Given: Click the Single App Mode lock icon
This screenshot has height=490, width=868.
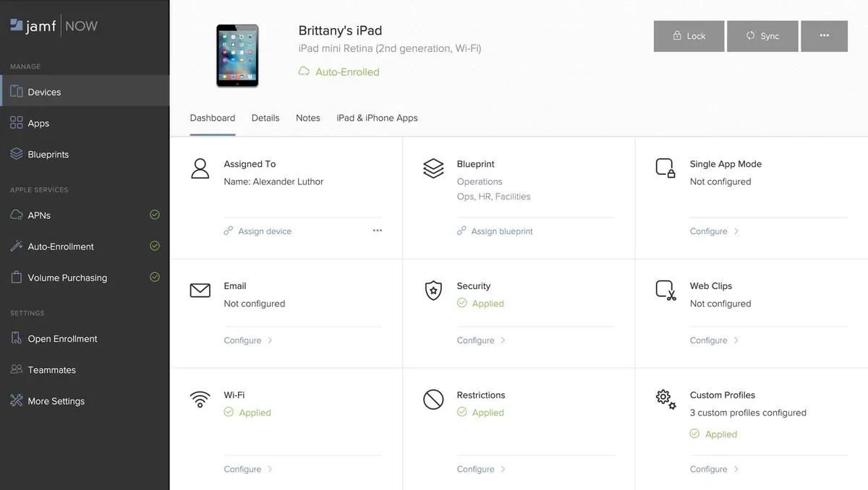Looking at the screenshot, I should point(665,168).
